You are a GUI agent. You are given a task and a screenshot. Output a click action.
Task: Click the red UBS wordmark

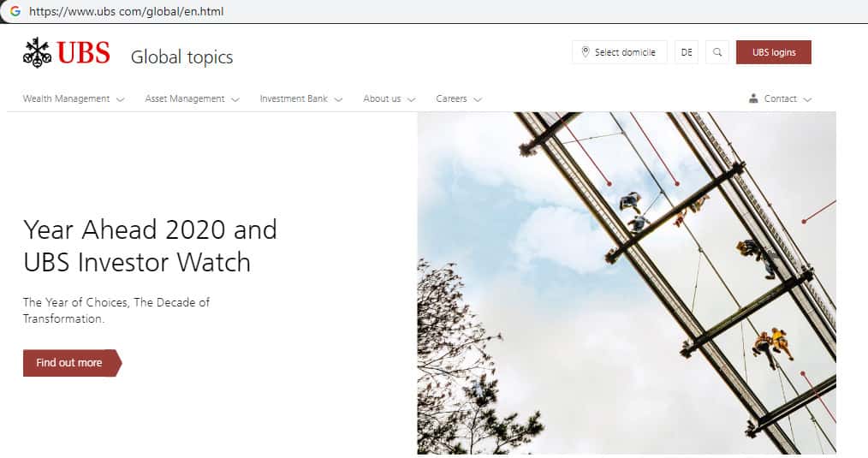click(83, 53)
